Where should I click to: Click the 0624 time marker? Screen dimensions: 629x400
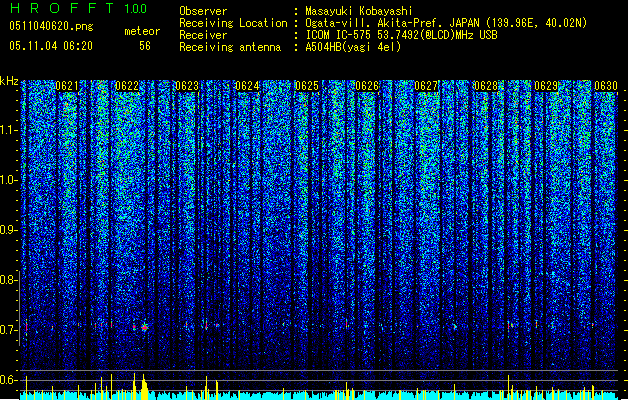point(247,86)
